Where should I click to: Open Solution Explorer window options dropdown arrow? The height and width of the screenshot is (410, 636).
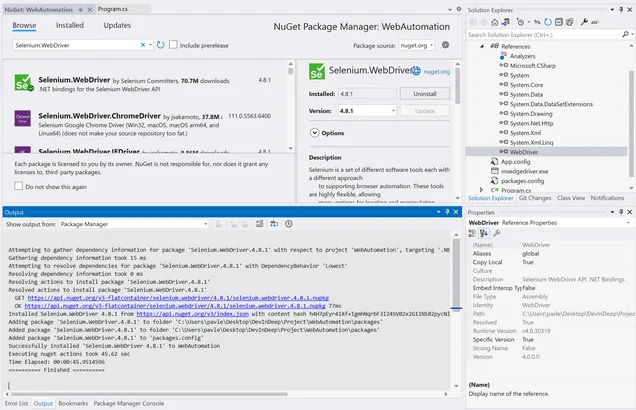[612, 9]
